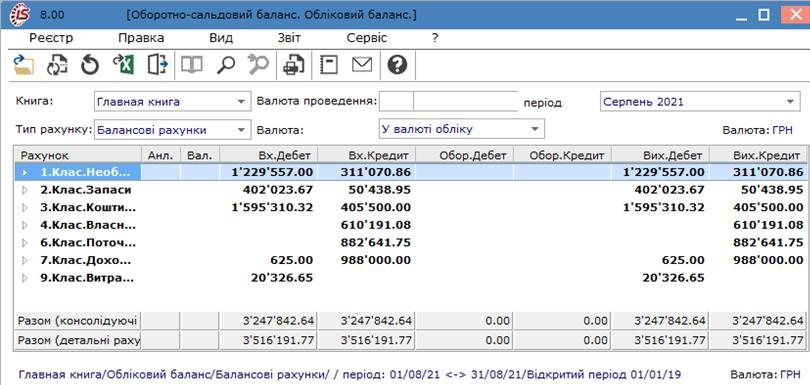Click the circular undo arrow icon
The height and width of the screenshot is (385, 810).
[90, 66]
